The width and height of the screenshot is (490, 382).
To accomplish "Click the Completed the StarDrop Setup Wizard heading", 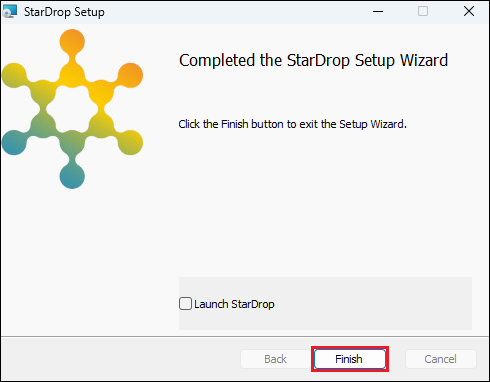I will point(314,61).
